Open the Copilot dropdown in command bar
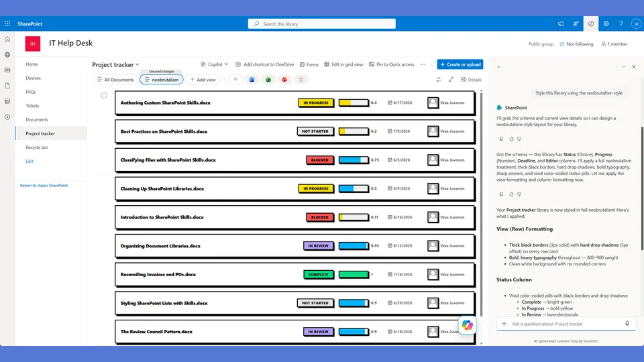The width and height of the screenshot is (644, 362). tap(215, 64)
